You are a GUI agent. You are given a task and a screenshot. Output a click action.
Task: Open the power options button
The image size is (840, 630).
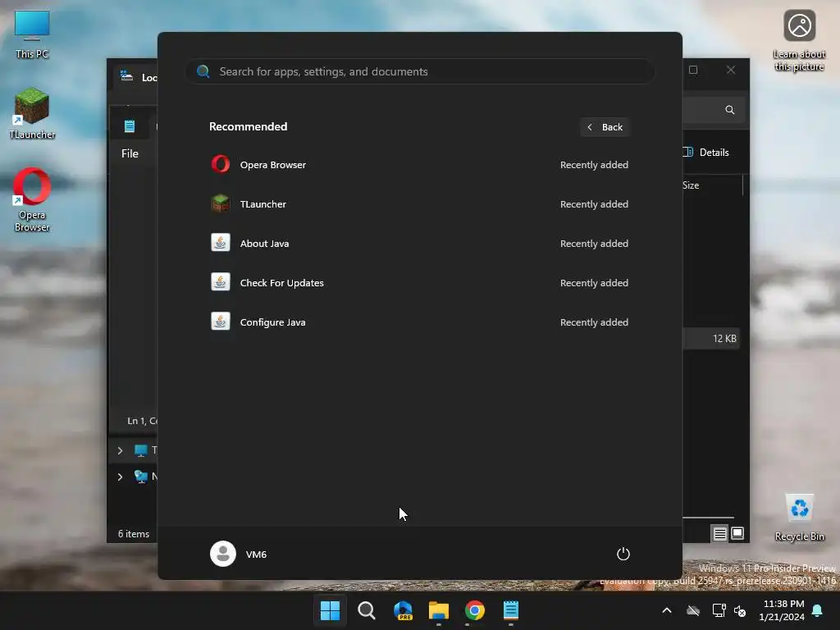coord(623,554)
